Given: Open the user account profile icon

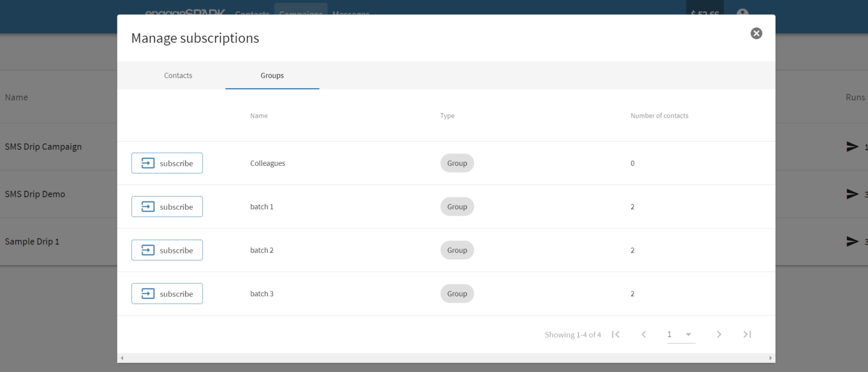Looking at the screenshot, I should (742, 13).
